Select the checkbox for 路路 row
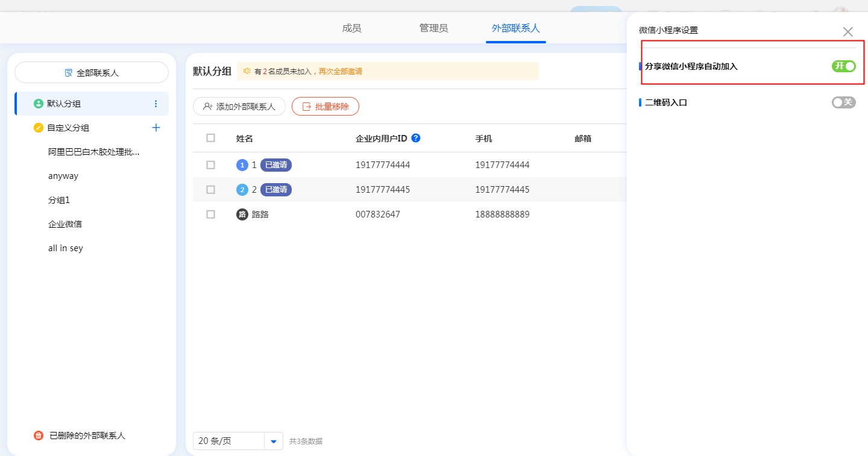Screen dimensions: 868x456 coord(210,214)
